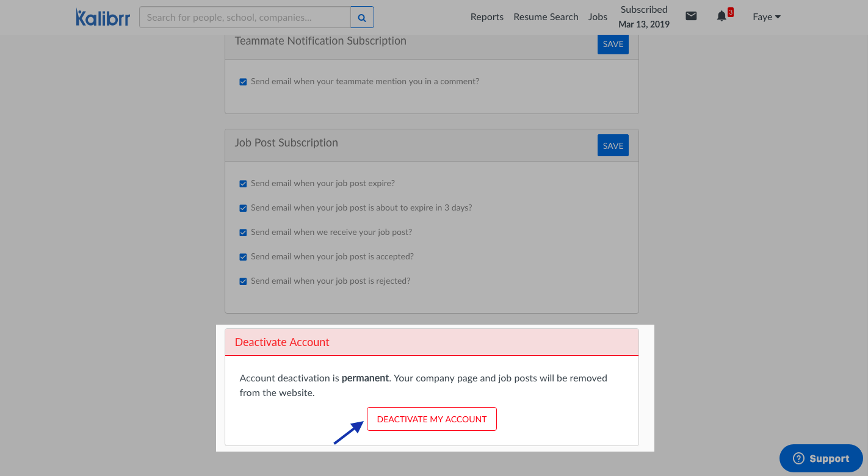Uncheck 'we receive your job post' checkbox
This screenshot has width=868, height=476.
(x=243, y=233)
